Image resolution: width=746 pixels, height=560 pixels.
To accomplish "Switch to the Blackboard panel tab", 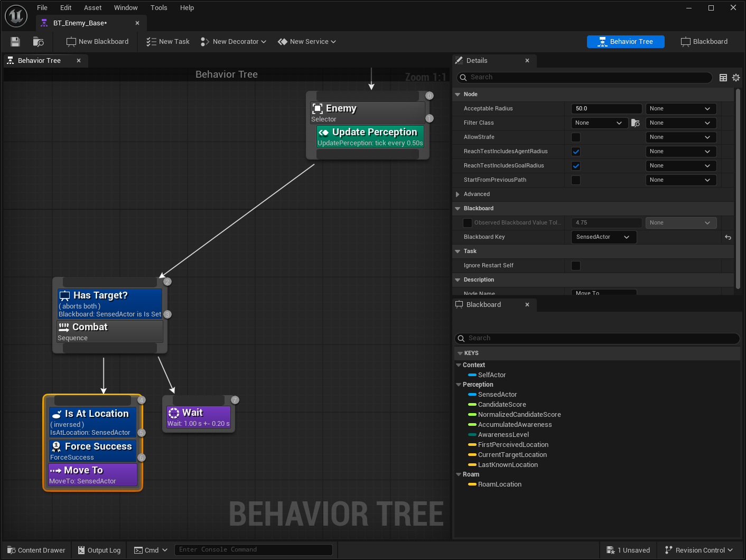I will coord(483,304).
